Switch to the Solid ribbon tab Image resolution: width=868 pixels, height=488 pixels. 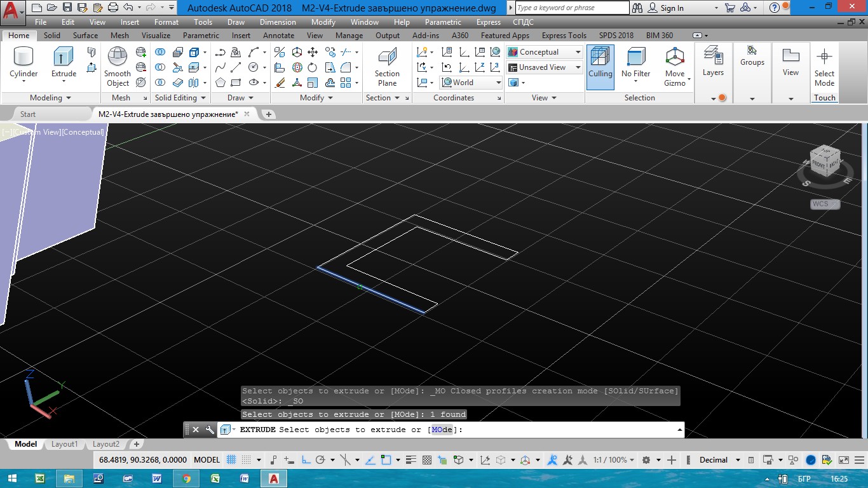click(x=52, y=36)
